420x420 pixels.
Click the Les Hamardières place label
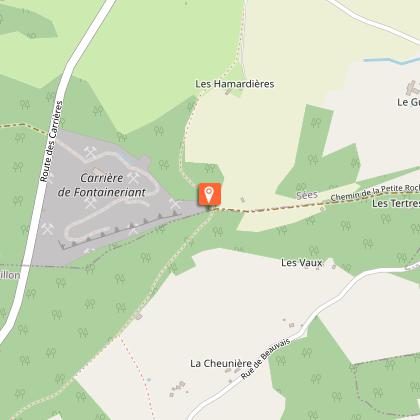coord(235,84)
